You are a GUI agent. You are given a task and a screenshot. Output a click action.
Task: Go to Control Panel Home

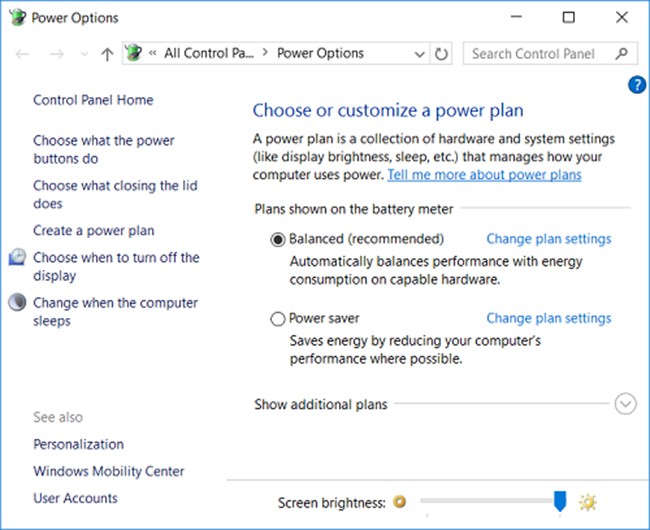point(93,100)
